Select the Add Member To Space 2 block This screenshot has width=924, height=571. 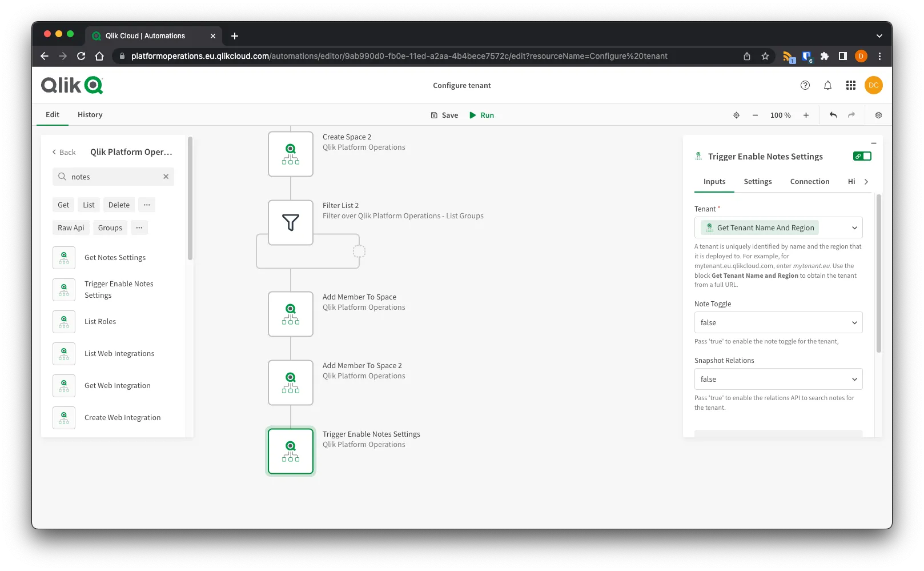(x=290, y=382)
